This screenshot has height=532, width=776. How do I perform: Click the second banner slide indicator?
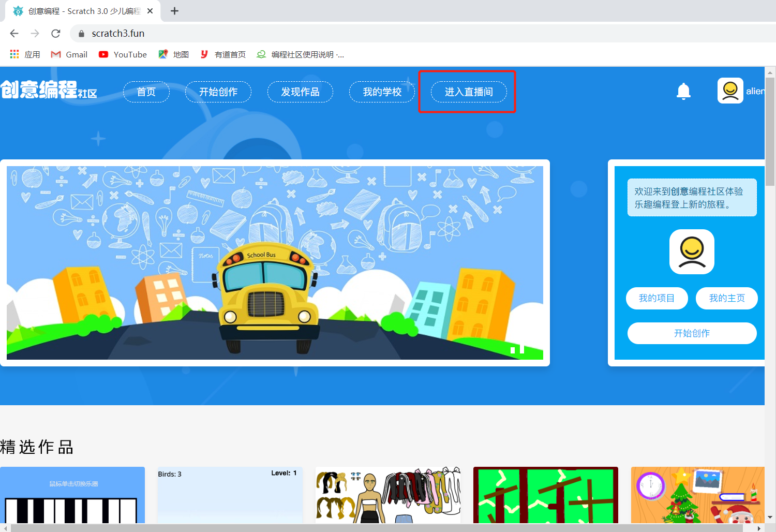pos(522,349)
